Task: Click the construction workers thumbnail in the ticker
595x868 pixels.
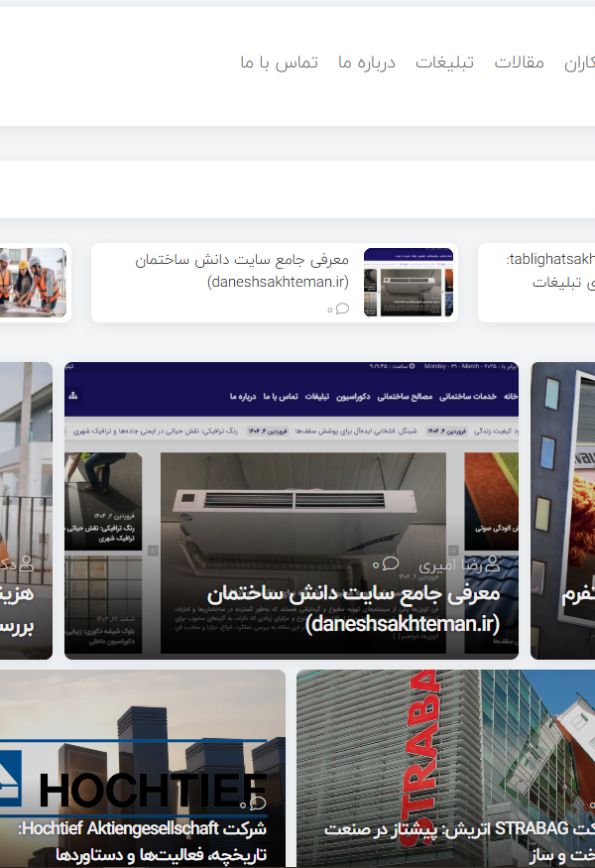Action: [x=33, y=283]
